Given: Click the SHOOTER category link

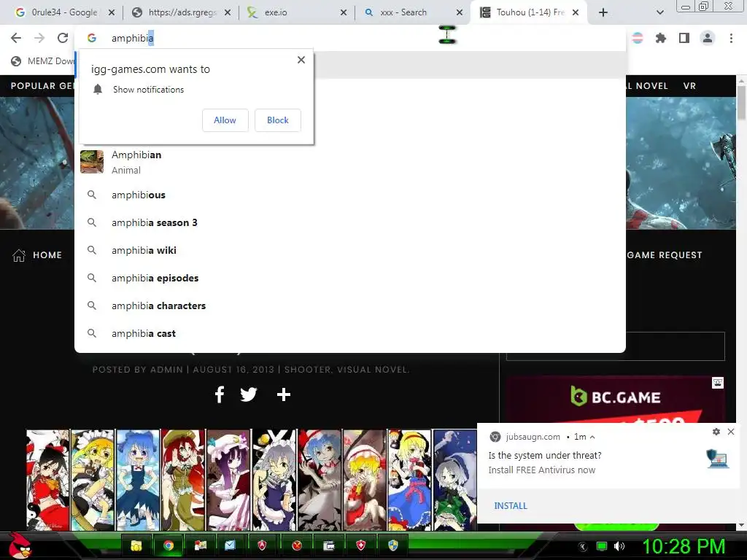Looking at the screenshot, I should tap(308, 370).
